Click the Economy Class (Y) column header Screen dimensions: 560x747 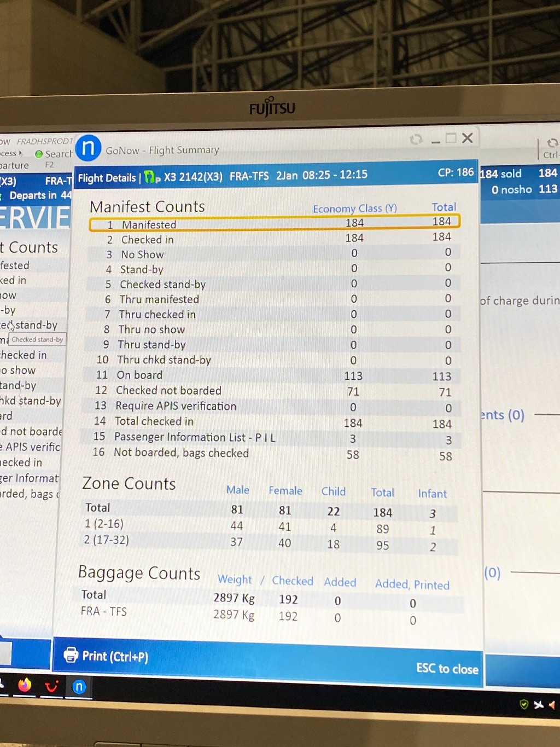(354, 209)
